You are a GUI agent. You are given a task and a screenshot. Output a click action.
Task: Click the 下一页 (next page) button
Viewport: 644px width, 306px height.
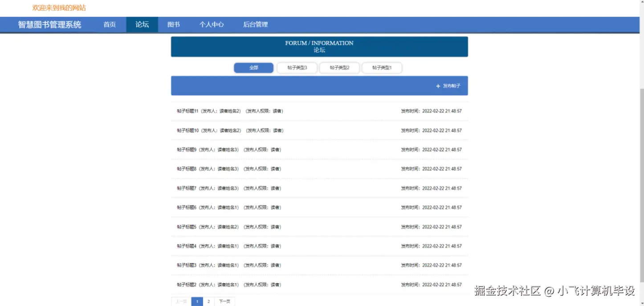(x=224, y=301)
